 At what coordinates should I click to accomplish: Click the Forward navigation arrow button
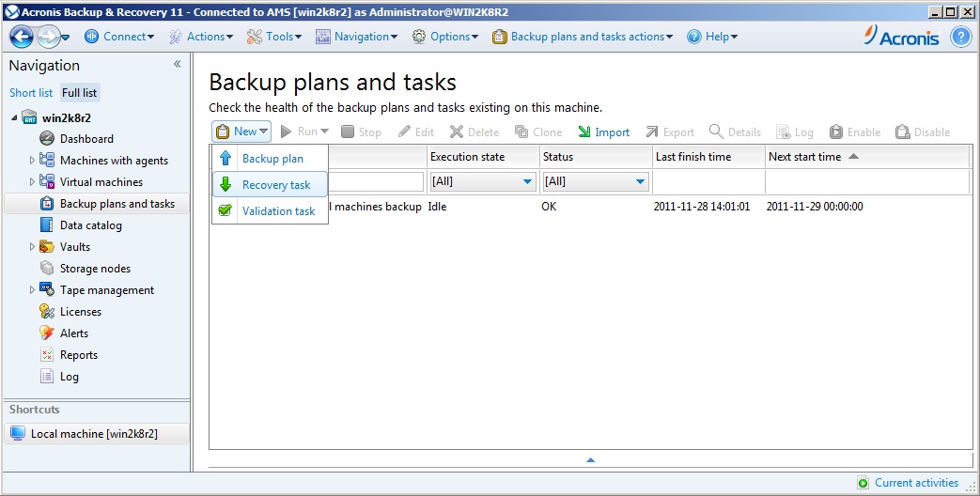coord(48,37)
